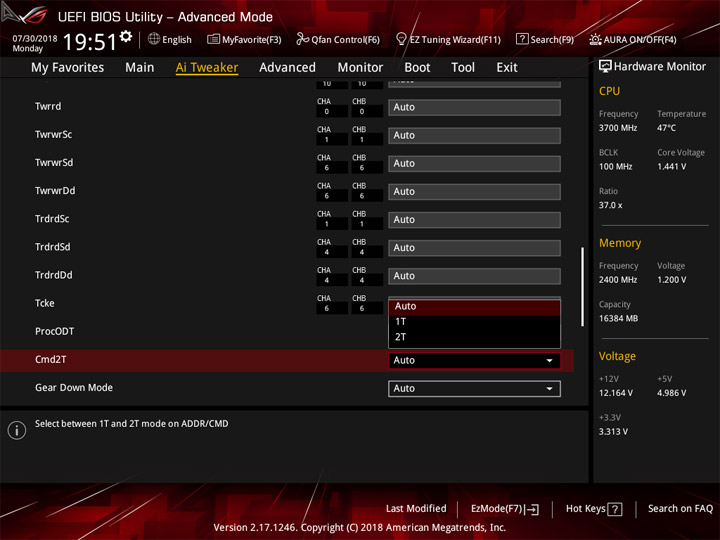
Task: Select the ProcODT setting label
Action: pos(54,332)
